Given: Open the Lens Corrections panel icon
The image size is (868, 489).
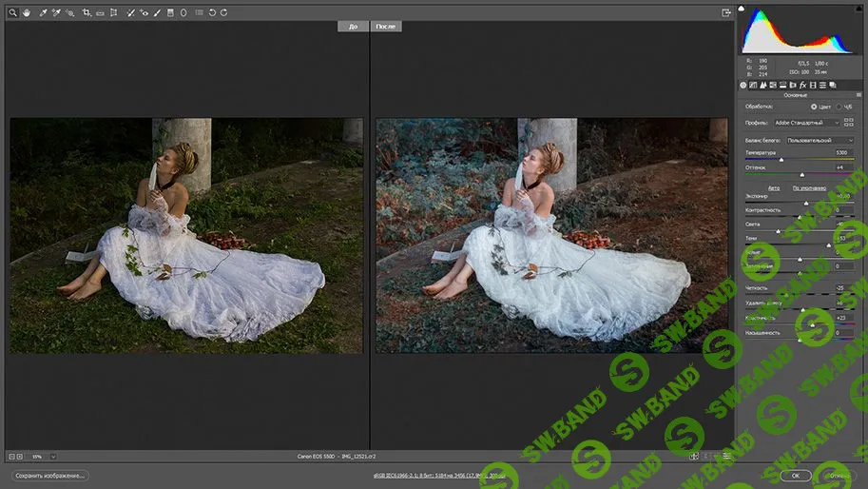Looking at the screenshot, I should (x=793, y=85).
